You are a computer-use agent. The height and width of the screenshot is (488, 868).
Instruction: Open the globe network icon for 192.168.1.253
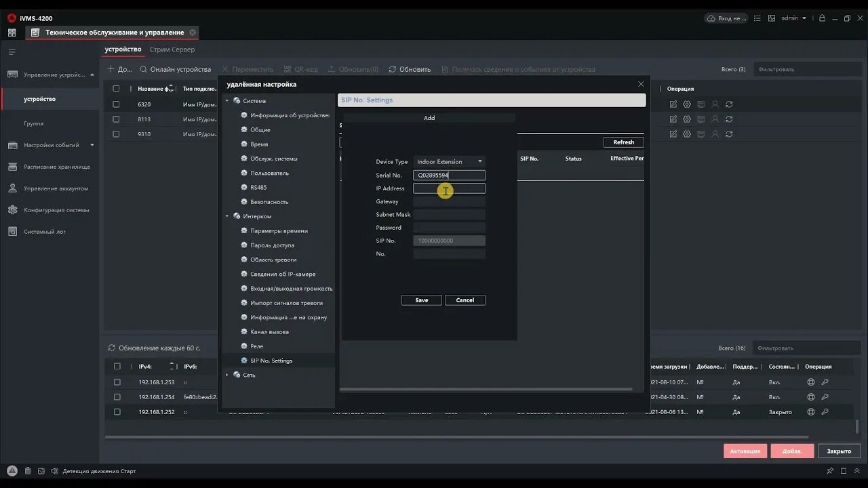[811, 382]
